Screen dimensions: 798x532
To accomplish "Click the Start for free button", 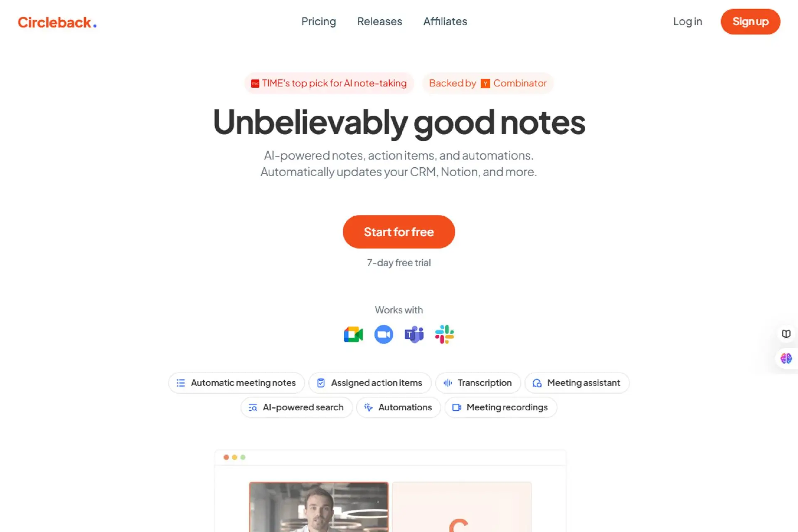I will [x=399, y=232].
